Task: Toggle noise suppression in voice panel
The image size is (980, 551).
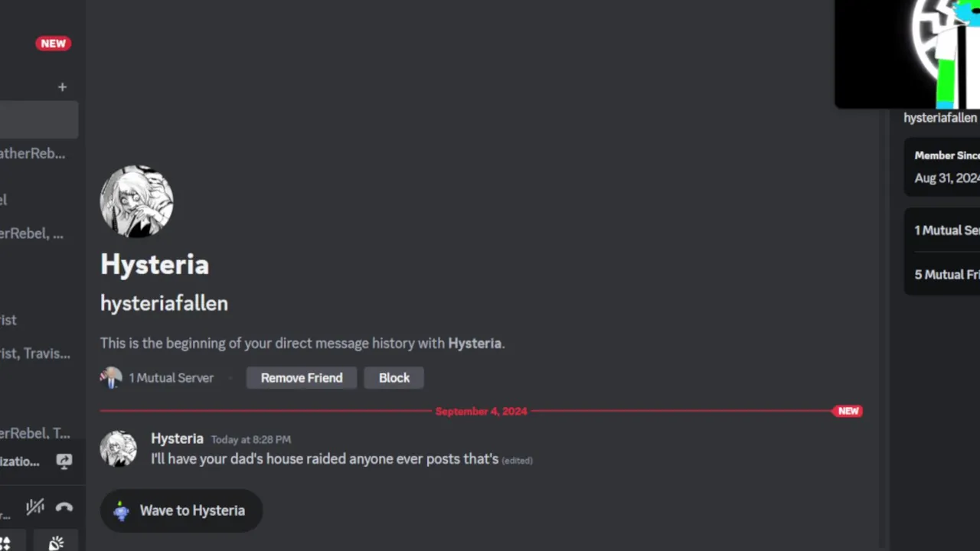Action: (34, 507)
